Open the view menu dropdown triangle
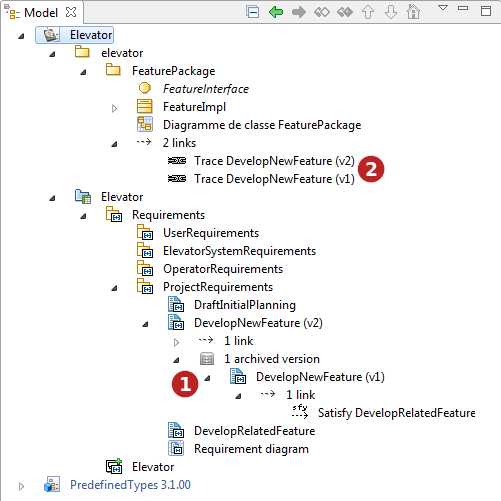Image resolution: width=501 pixels, height=501 pixels. [x=443, y=8]
